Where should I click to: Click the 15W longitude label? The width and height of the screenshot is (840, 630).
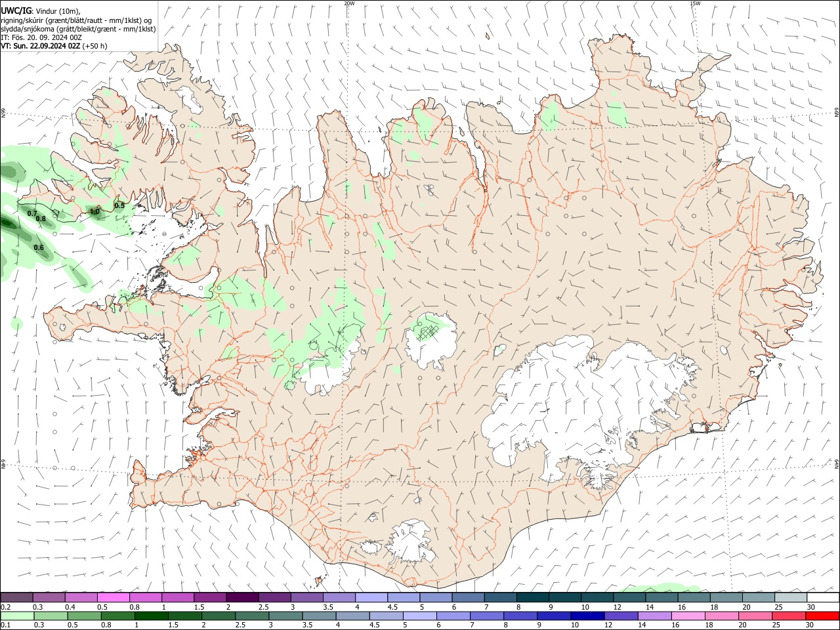[695, 3]
